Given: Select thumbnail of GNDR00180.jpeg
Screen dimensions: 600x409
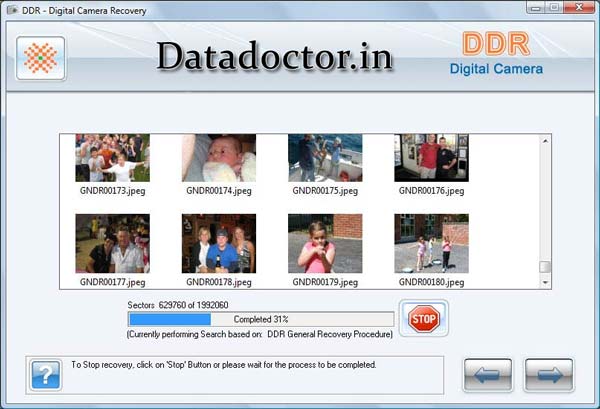Looking at the screenshot, I should click(432, 243).
